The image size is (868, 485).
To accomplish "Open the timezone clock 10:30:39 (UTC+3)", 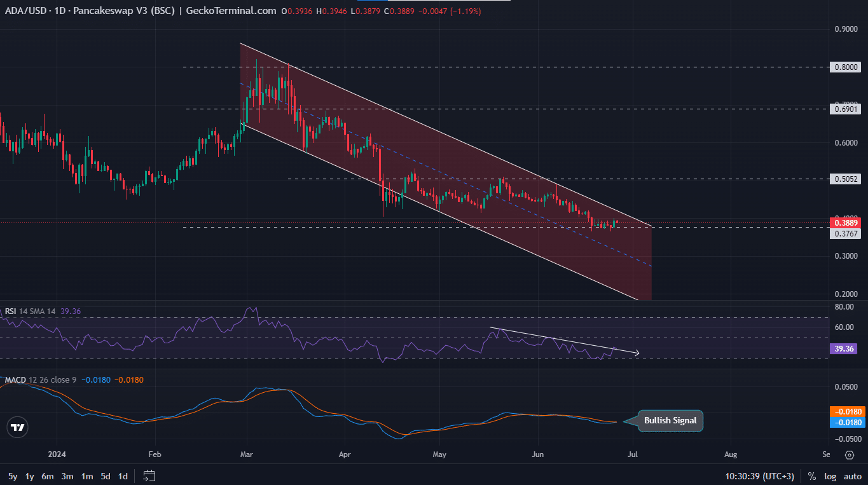I will (760, 476).
